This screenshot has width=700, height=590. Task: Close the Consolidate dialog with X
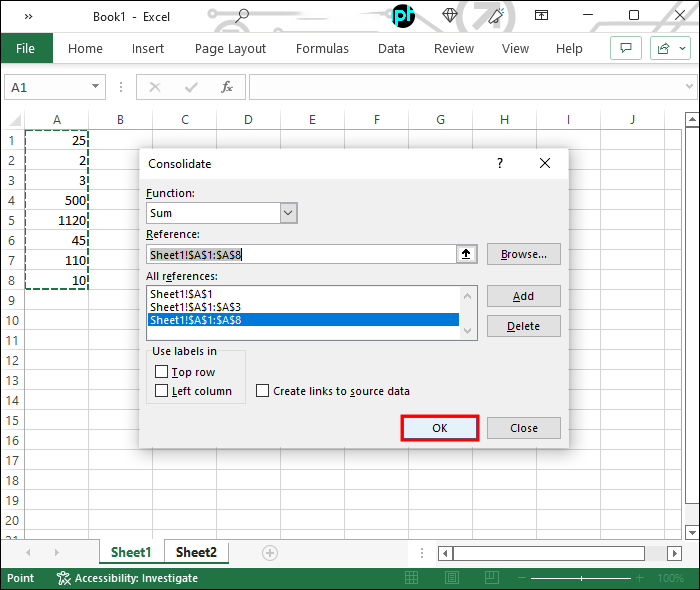coord(545,163)
